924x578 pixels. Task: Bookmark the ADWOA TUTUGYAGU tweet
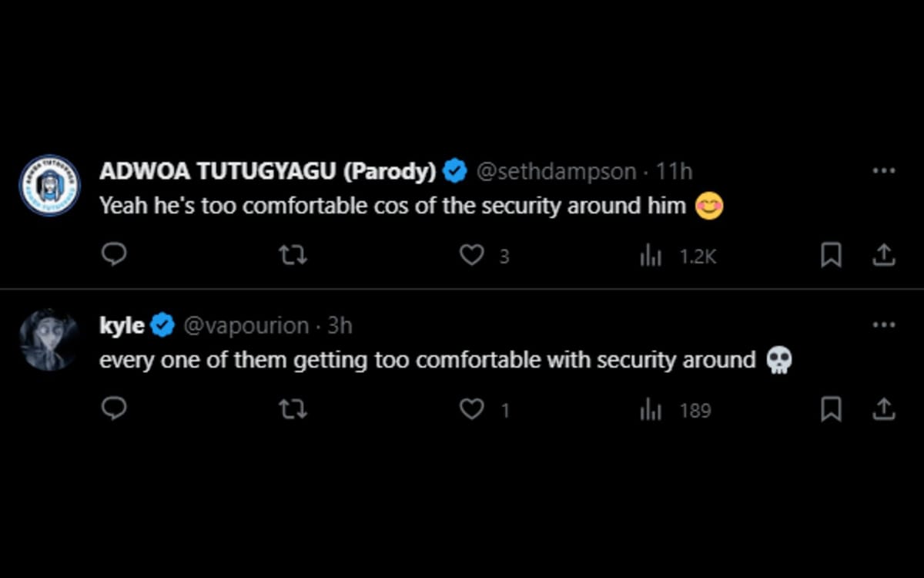pyautogui.click(x=831, y=255)
